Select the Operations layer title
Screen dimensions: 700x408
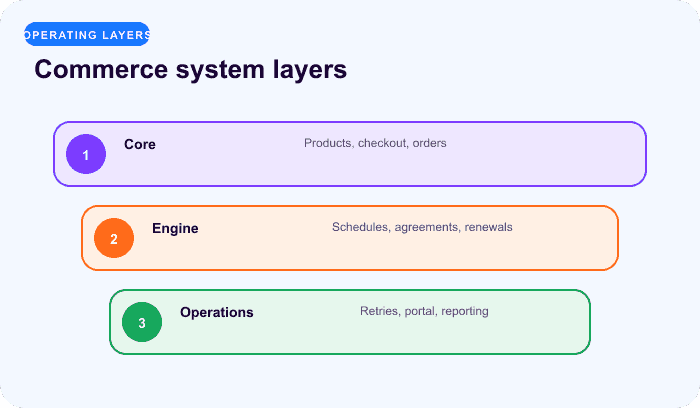(217, 312)
